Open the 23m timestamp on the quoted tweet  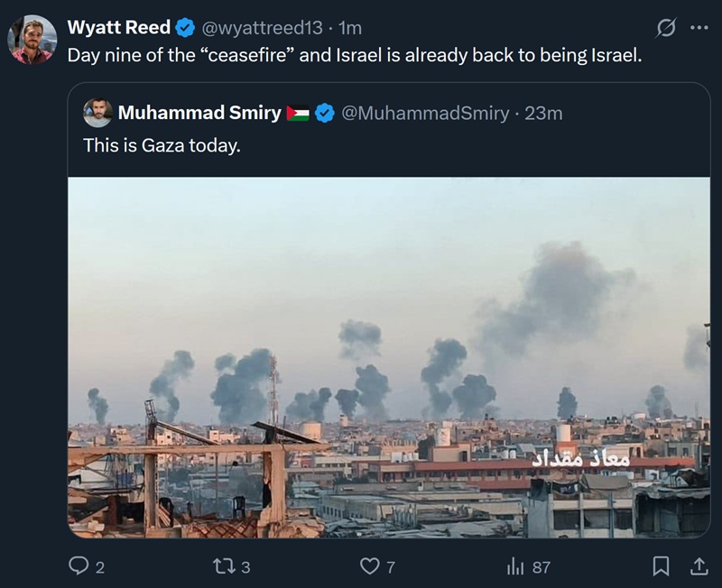545,112
